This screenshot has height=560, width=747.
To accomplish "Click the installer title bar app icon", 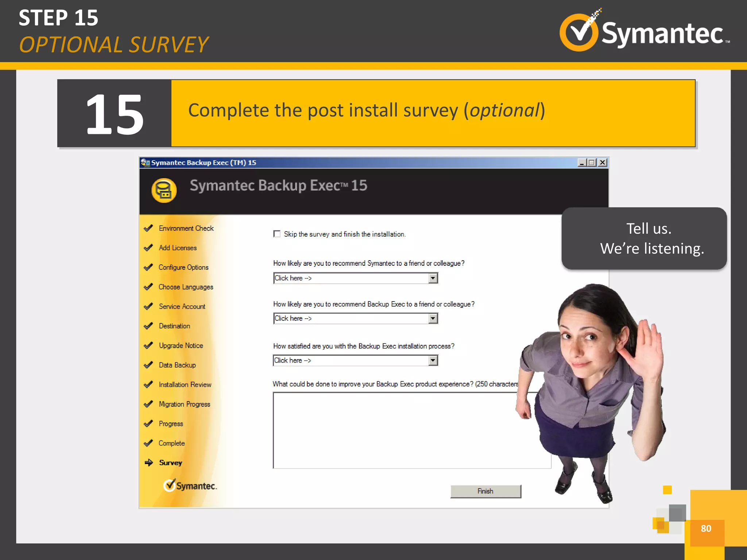I will point(145,163).
